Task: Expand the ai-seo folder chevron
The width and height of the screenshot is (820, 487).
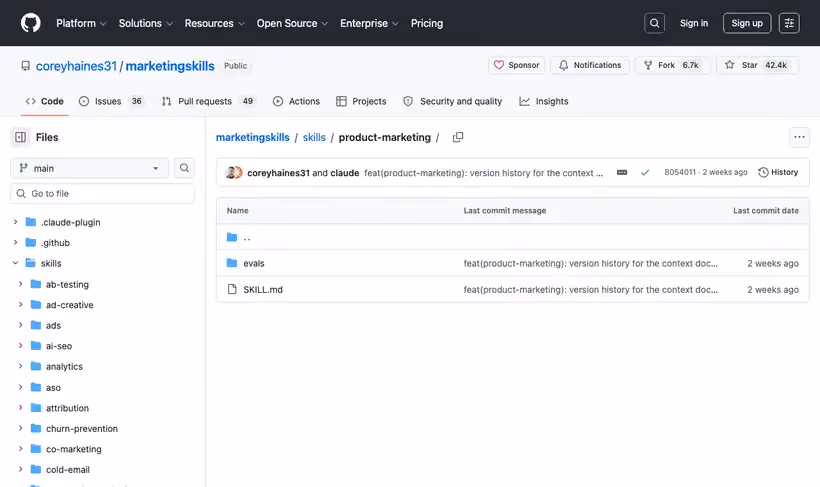Action: point(20,346)
